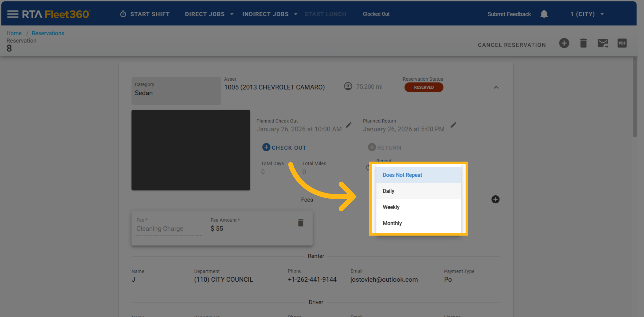The image size is (644, 317).
Task: Select Daily repeat option
Action: (388, 191)
